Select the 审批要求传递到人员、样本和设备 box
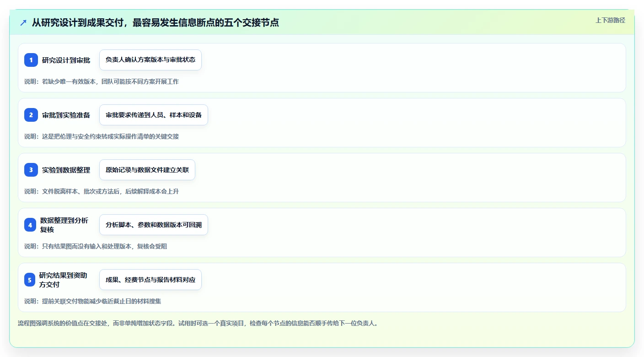644x357 pixels. tap(154, 115)
